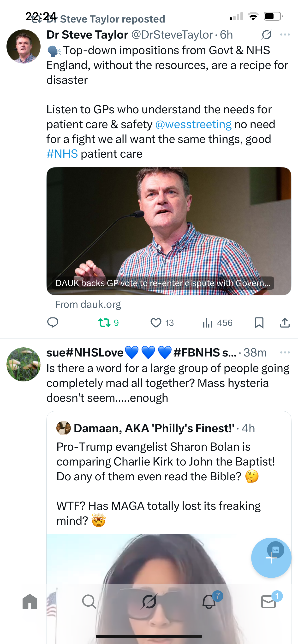Reply to Dr Steve Taylor's post

(53, 322)
